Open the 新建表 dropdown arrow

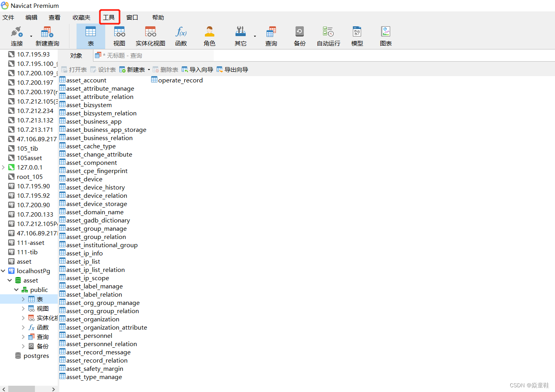(149, 70)
